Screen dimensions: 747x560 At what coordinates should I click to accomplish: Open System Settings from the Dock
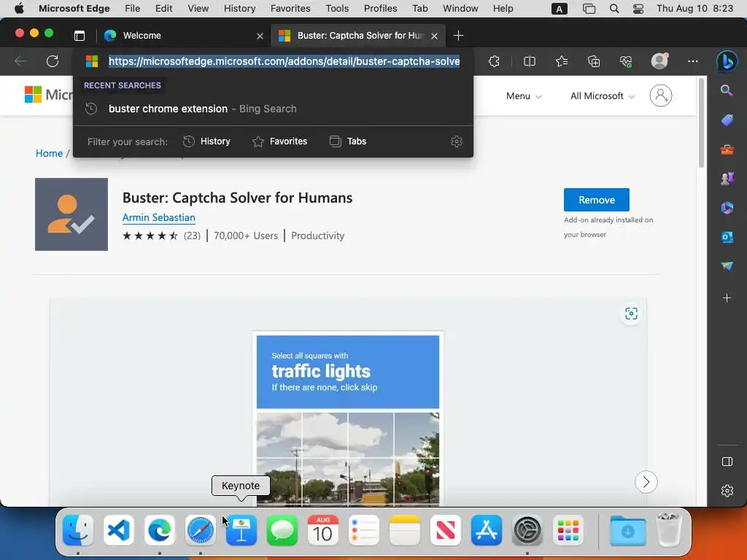(527, 530)
